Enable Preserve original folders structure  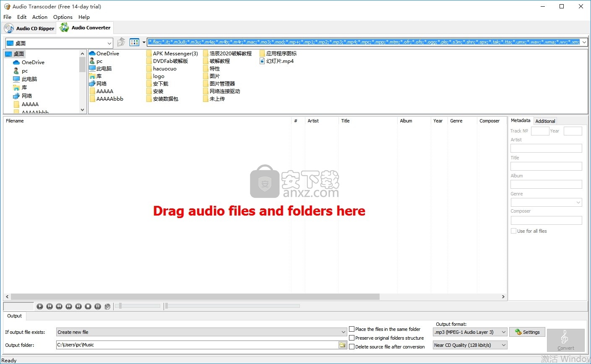pos(352,338)
